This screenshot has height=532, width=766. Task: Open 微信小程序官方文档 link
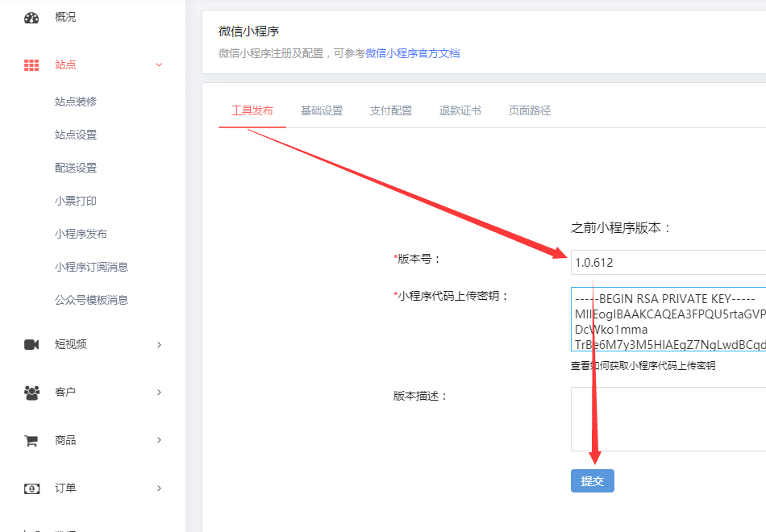pos(413,53)
